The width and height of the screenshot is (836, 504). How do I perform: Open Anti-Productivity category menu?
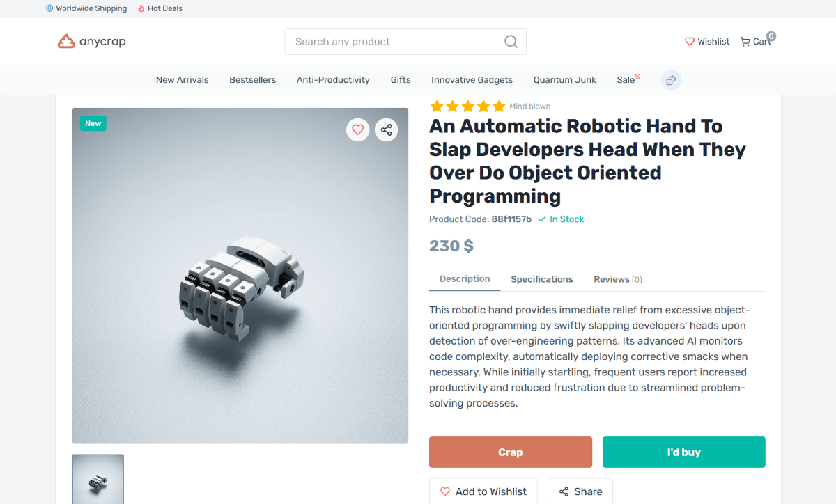[333, 80]
